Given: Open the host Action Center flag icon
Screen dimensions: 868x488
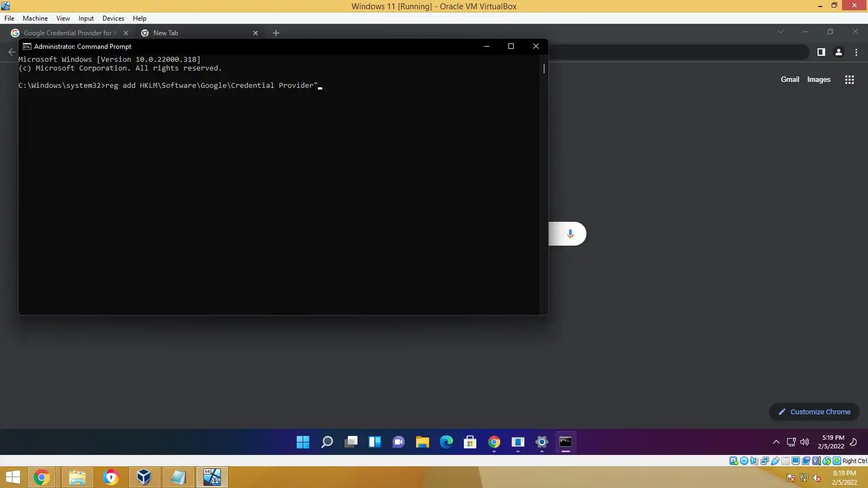Looking at the screenshot, I should tap(791, 478).
